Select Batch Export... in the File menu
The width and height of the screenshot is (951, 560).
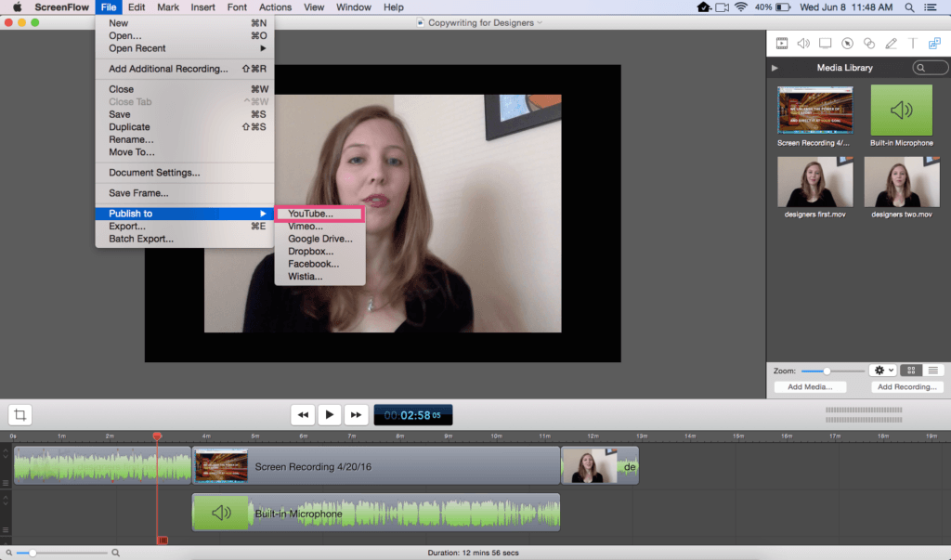[x=185, y=239]
